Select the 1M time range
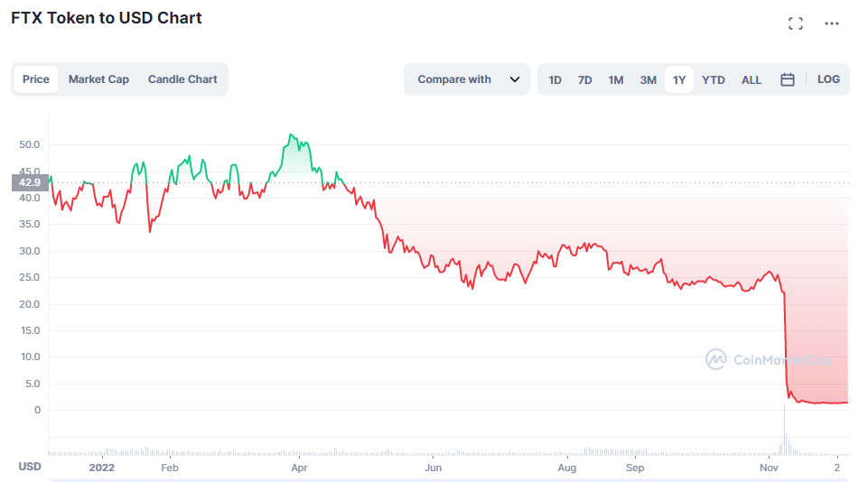The image size is (868, 482). [x=616, y=79]
